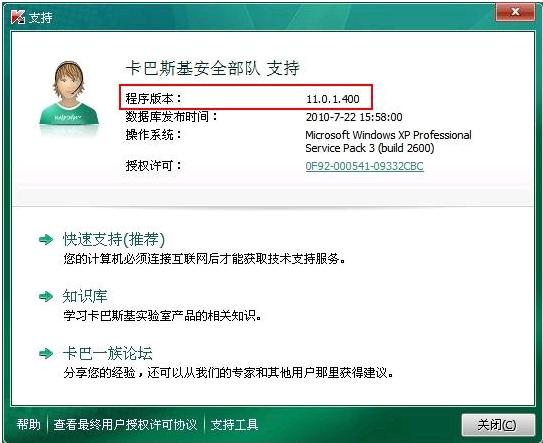543x443 pixels.
Task: Click green arrow beside 知识库
Action: click(46, 296)
